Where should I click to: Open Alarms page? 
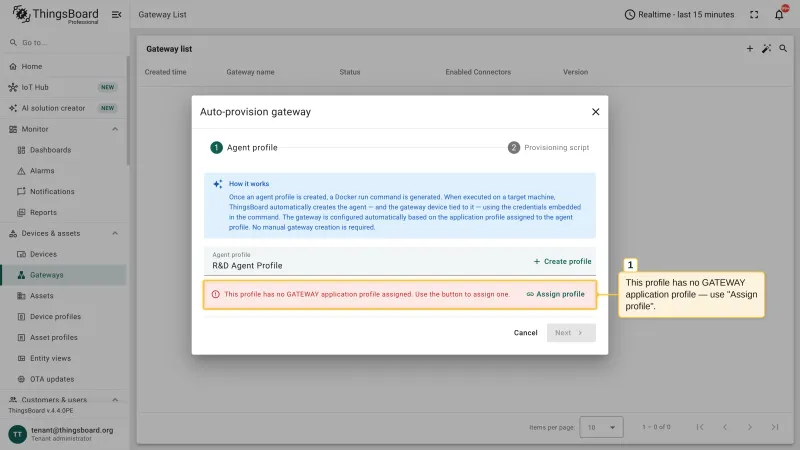click(64, 171)
